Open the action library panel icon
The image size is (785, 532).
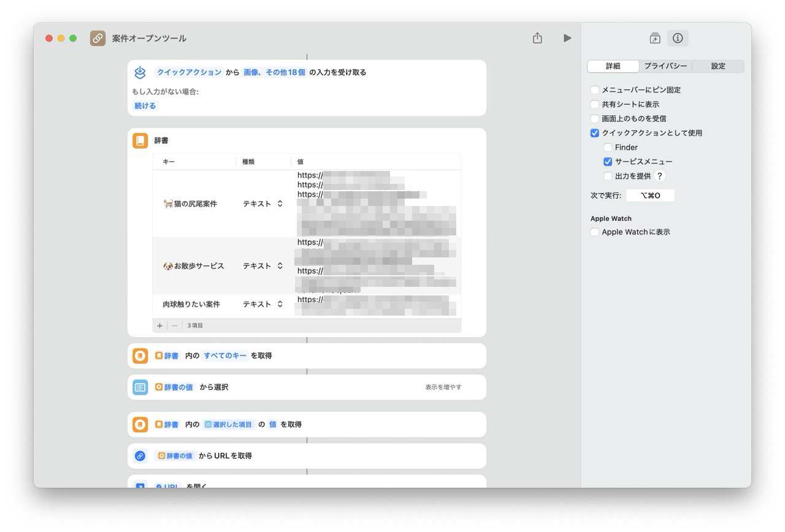click(655, 38)
